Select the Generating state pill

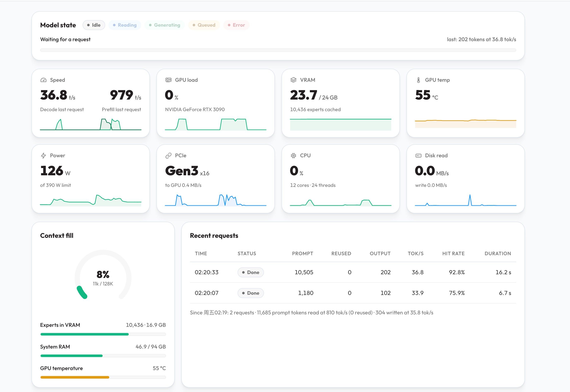tap(165, 25)
